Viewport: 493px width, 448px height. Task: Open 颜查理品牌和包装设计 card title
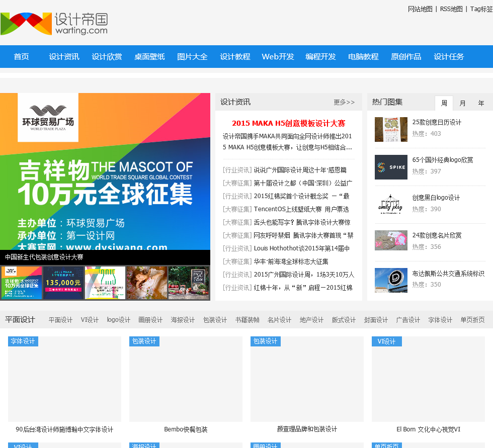click(307, 429)
